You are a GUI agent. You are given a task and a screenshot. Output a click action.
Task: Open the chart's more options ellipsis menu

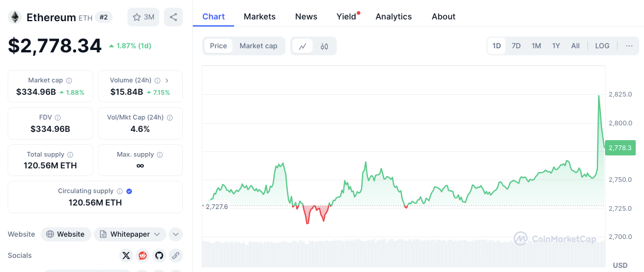629,46
